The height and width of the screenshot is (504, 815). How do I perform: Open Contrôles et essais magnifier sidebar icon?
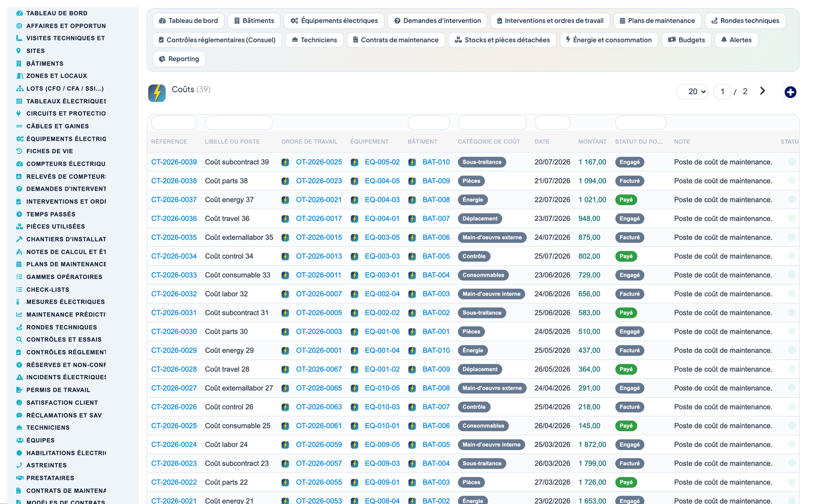click(19, 339)
